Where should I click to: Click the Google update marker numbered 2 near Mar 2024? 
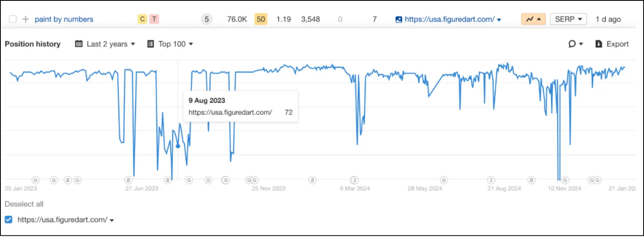[x=354, y=180]
